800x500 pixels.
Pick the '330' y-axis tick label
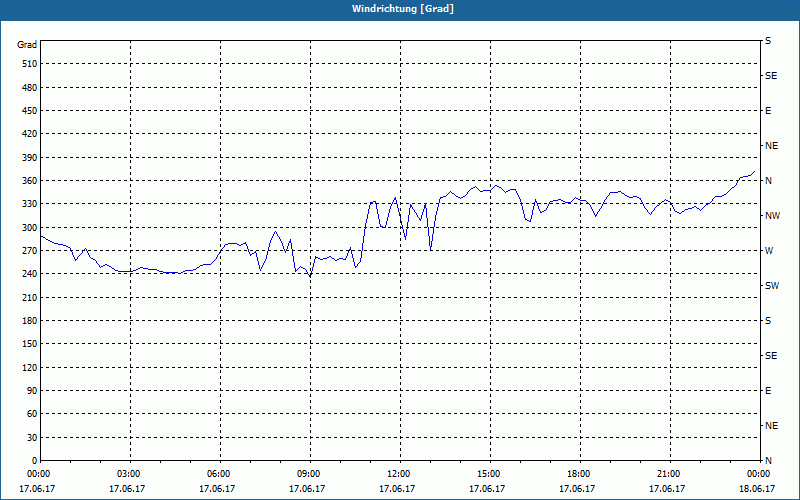click(30, 204)
